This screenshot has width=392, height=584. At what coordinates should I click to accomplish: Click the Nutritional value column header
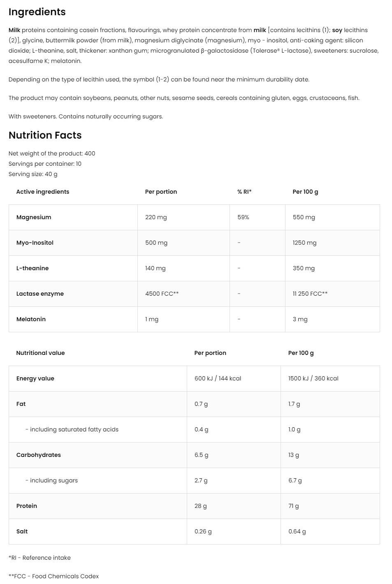point(40,353)
